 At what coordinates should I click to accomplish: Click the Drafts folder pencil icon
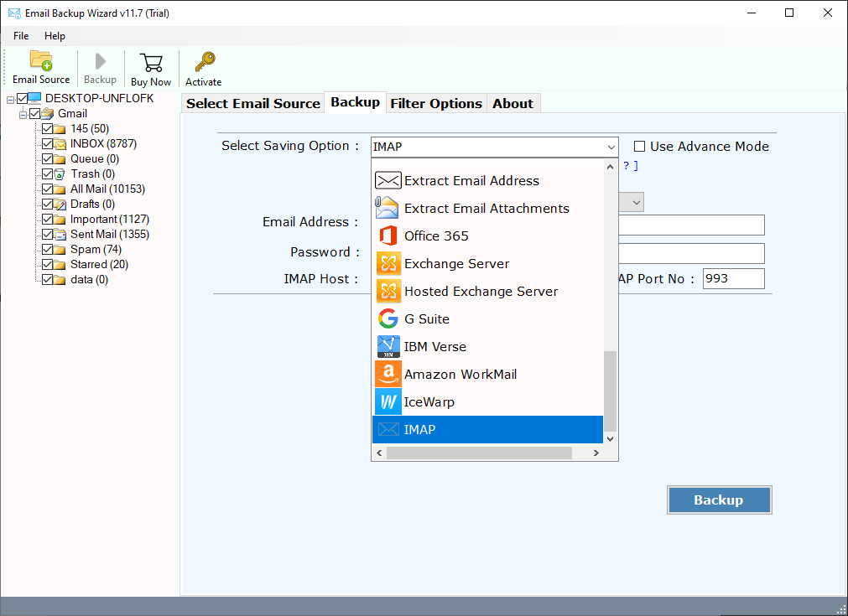pyautogui.click(x=60, y=204)
